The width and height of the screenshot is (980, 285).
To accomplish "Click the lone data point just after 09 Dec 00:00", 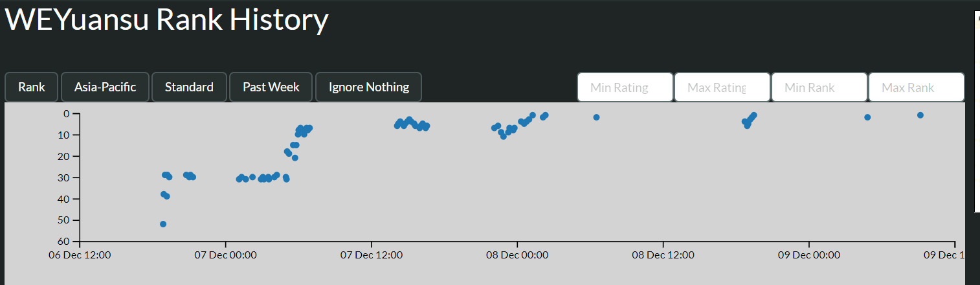I will (867, 117).
